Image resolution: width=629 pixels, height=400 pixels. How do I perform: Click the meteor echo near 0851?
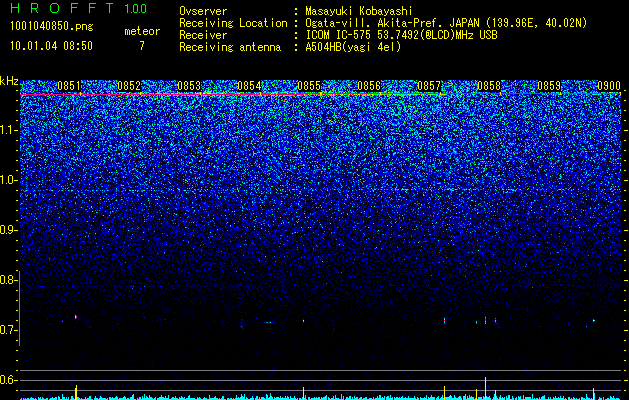click(x=76, y=317)
